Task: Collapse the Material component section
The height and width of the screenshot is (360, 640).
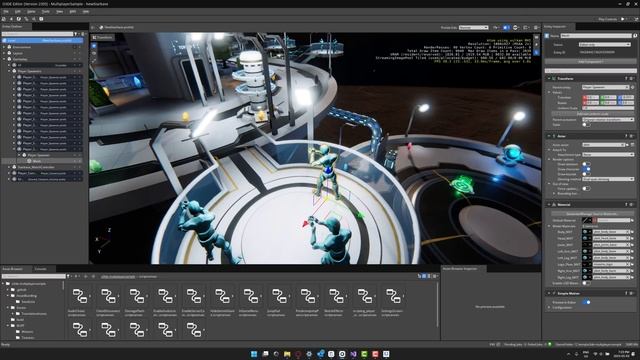Action: tap(549, 204)
